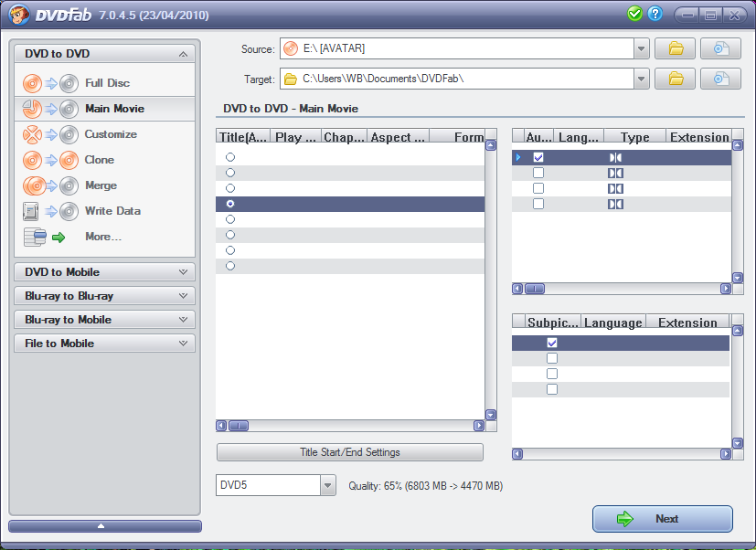The height and width of the screenshot is (550, 756).
Task: Click the DVDFab mascot logo icon
Action: pyautogui.click(x=19, y=15)
